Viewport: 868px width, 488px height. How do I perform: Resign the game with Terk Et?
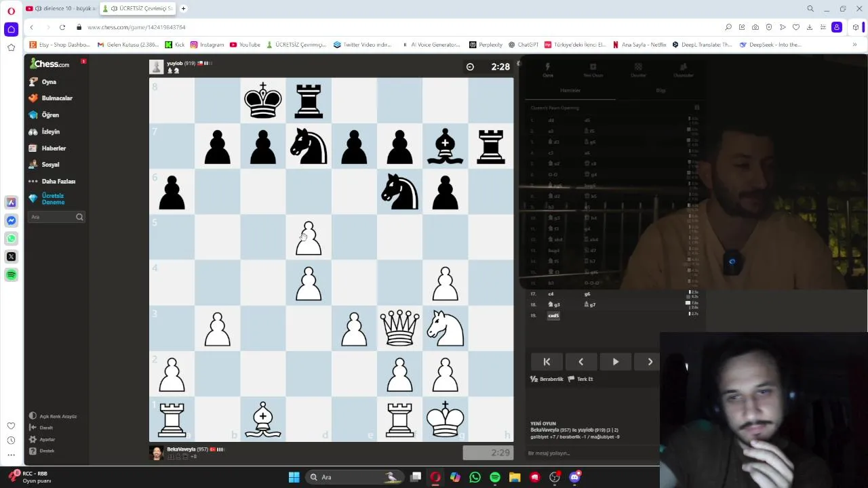click(580, 379)
